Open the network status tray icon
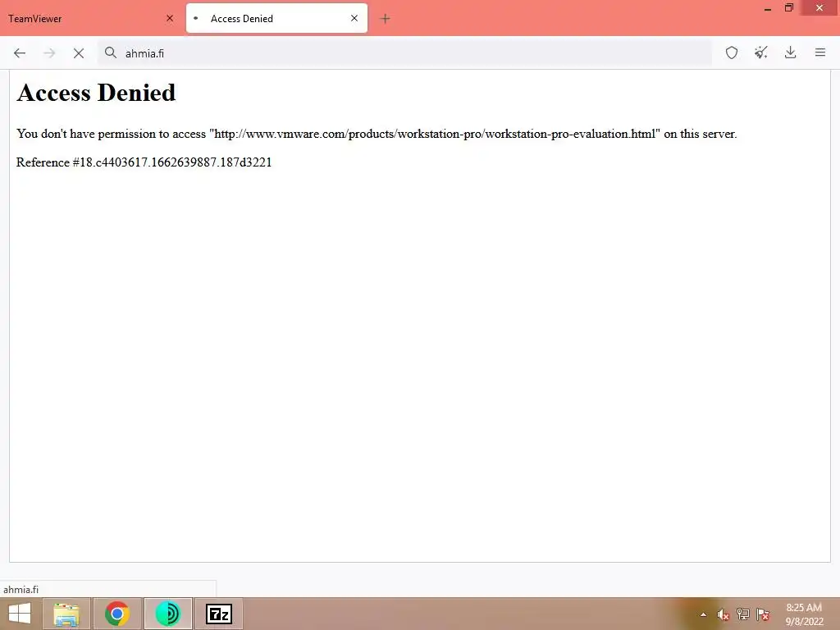The width and height of the screenshot is (840, 630). pos(742,614)
